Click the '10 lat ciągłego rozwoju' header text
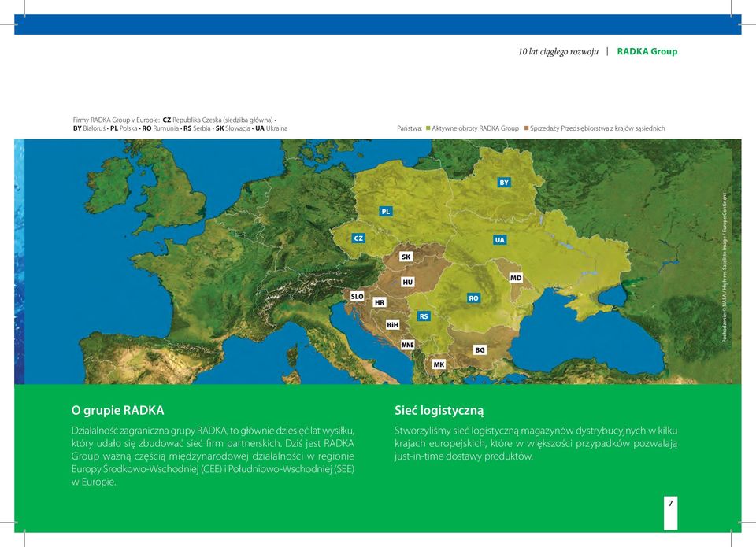Image resolution: width=756 pixels, height=547 pixels. 558,52
